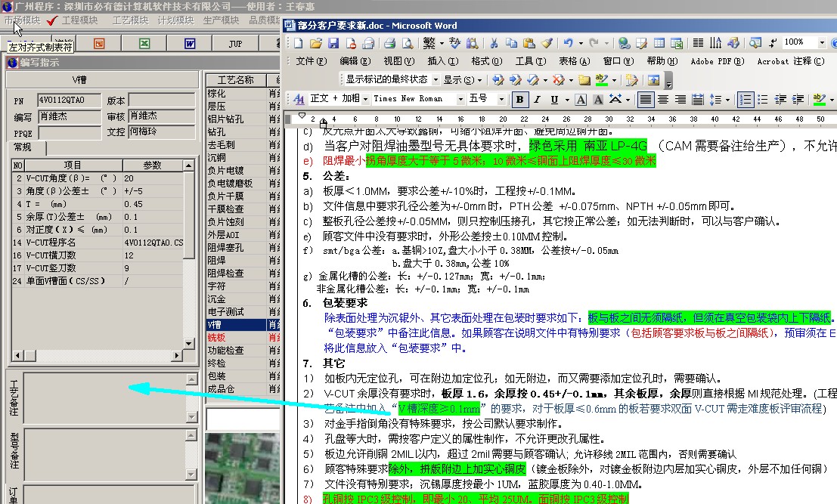837x504 pixels.
Task: Click the PN input field 4V0112QTA0
Action: 69,100
